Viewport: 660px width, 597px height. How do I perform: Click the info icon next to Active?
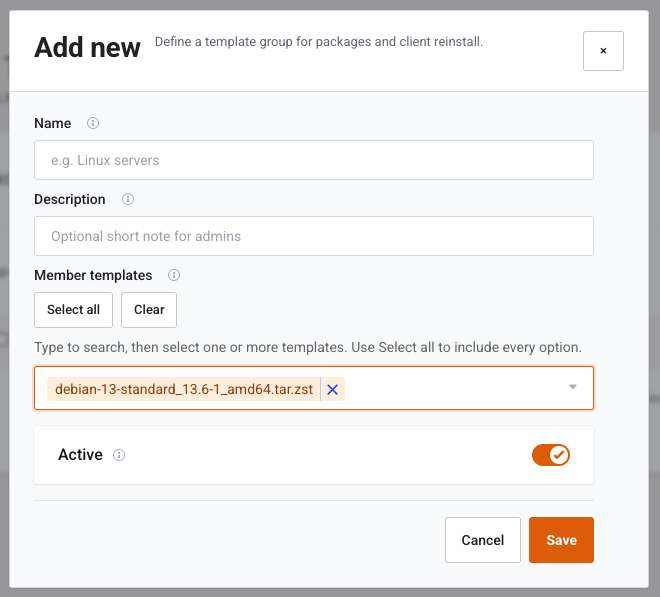[x=119, y=455]
